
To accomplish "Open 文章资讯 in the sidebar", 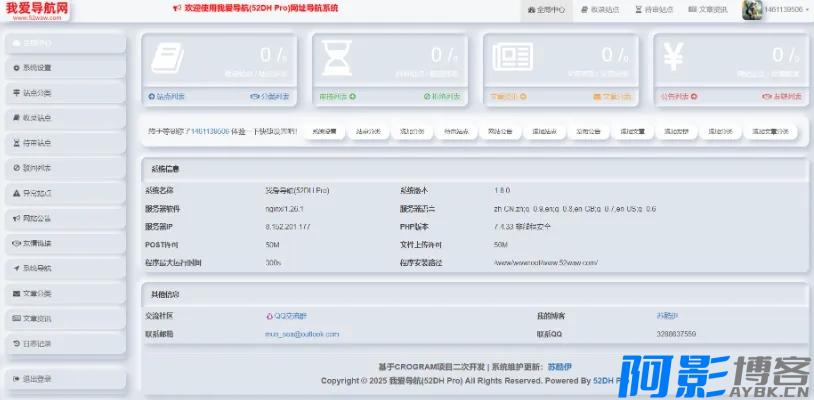I will [x=65, y=319].
